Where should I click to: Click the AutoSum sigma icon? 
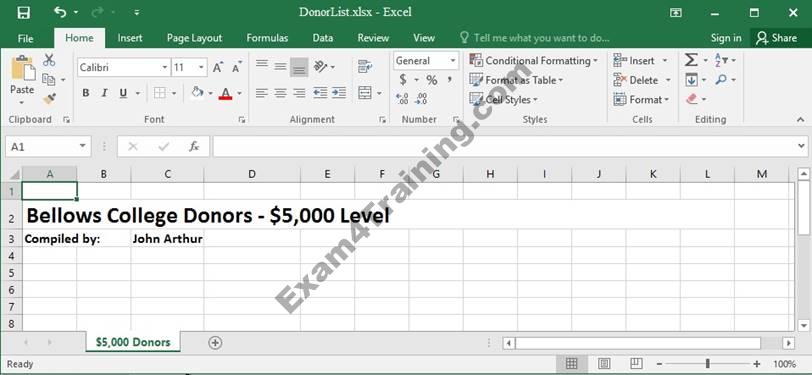691,60
